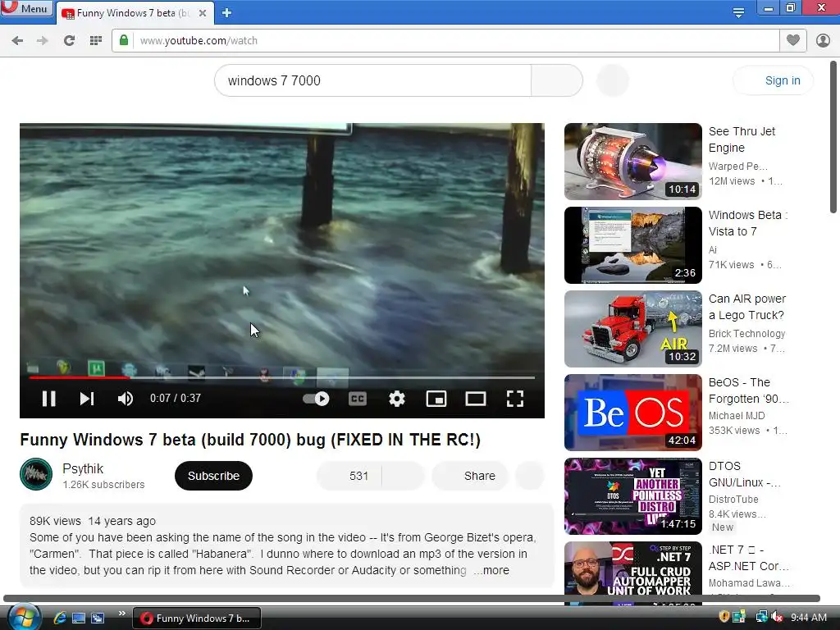Open the Opera account profile icon
The width and height of the screenshot is (840, 630).
823,40
